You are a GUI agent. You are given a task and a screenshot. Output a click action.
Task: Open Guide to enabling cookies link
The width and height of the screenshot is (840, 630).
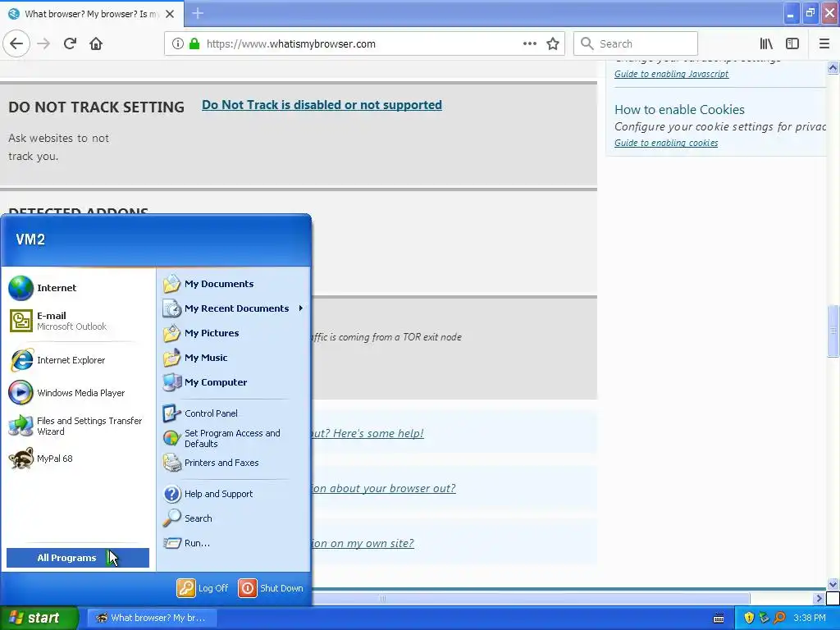pos(666,143)
